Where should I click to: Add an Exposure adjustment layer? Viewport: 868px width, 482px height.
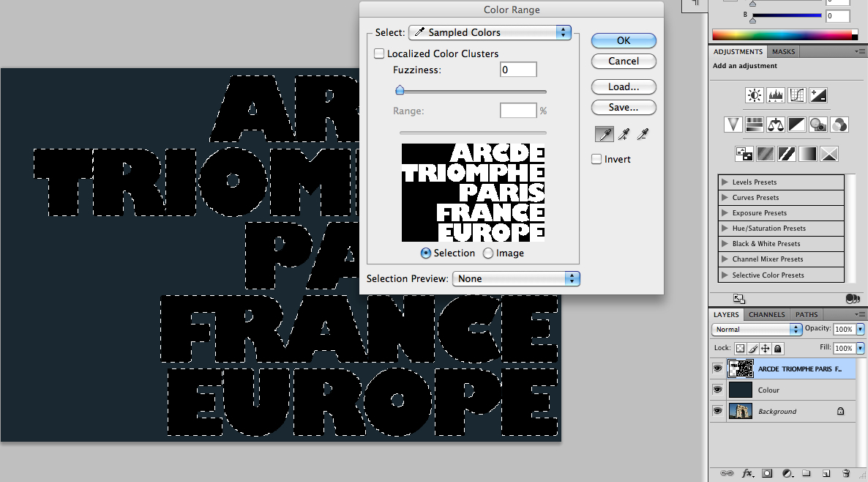pyautogui.click(x=818, y=95)
